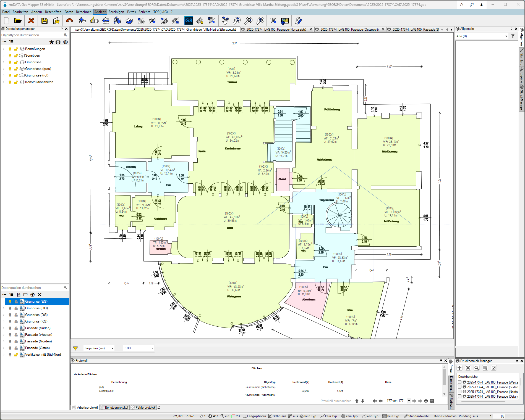Viewport: 525px width, 420px height.
Task: Open notifications bell in title bar
Action: (x=462, y=5)
